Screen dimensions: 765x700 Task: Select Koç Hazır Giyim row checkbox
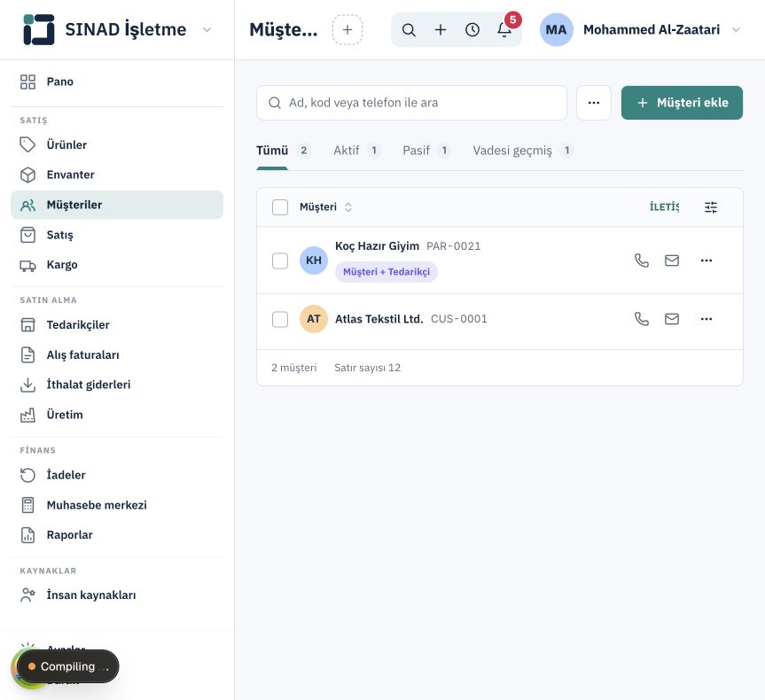click(280, 261)
